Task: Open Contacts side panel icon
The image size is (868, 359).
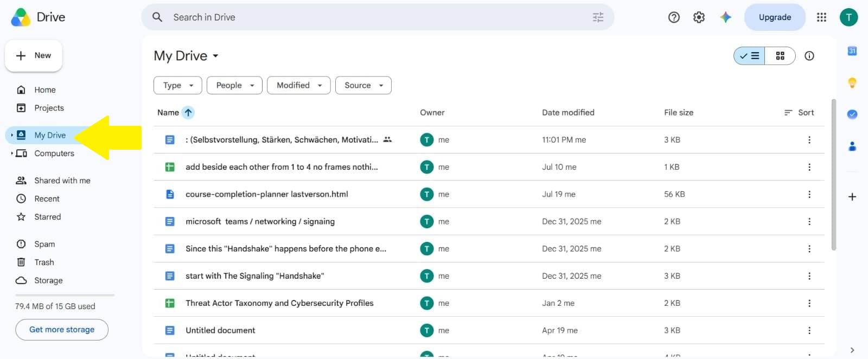Action: tap(852, 146)
